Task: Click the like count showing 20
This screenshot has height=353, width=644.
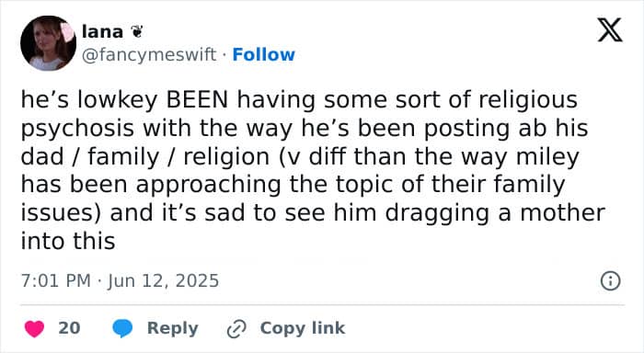Action: [69, 328]
